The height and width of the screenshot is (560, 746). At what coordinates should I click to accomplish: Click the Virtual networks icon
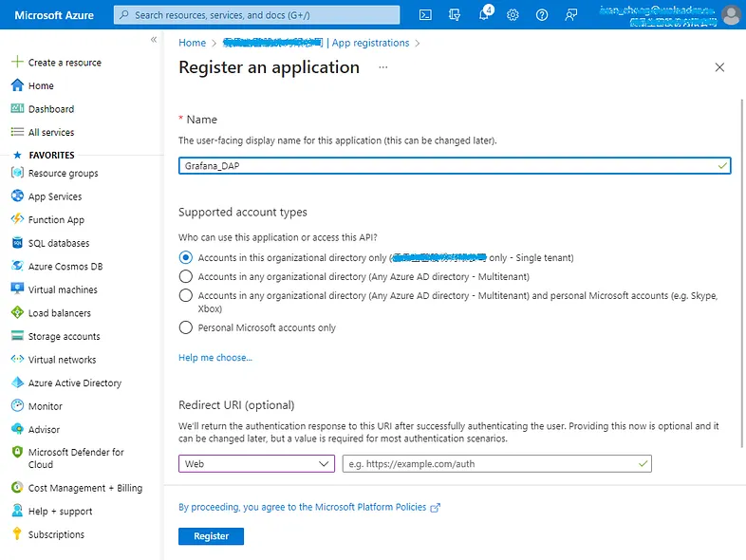click(17, 359)
